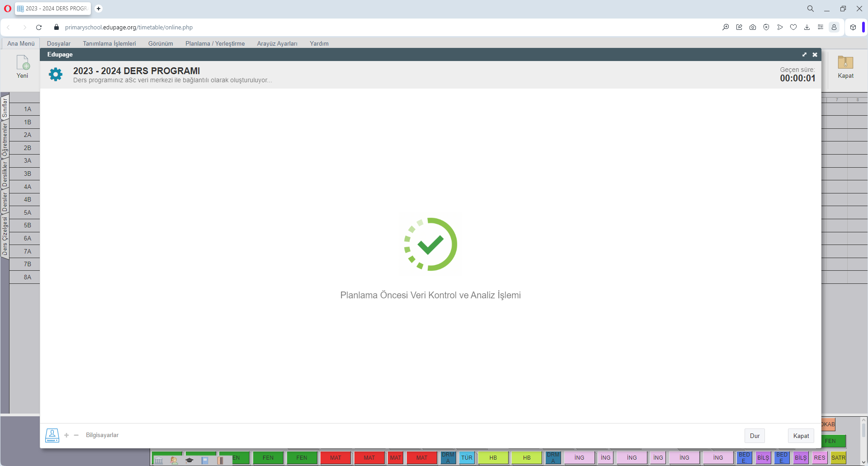This screenshot has height=466, width=868.
Task: Open the ad blocker shield icon
Action: [766, 27]
